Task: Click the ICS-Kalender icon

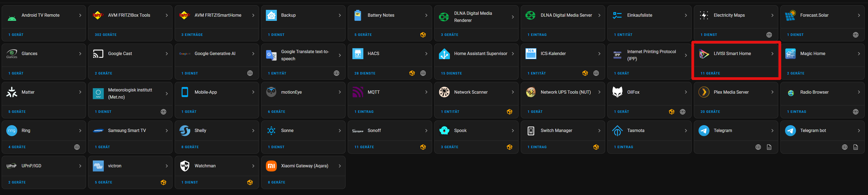Action: [531, 54]
